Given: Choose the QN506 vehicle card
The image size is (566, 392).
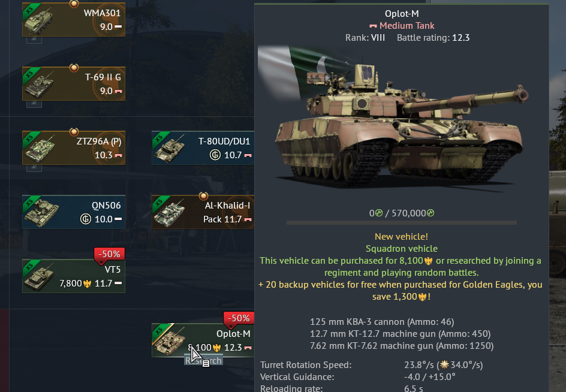Looking at the screenshot, I should click(x=74, y=212).
